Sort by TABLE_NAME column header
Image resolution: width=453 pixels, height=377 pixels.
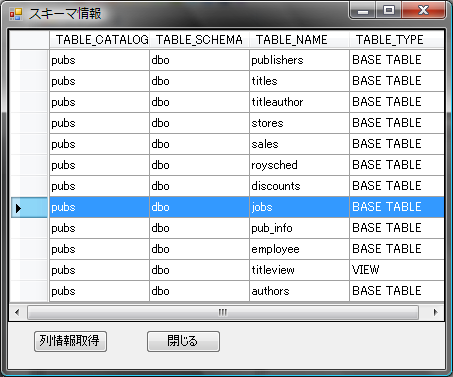click(x=299, y=40)
